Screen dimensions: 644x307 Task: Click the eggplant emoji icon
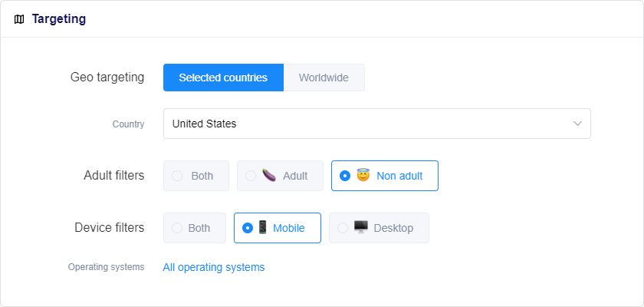[x=268, y=175]
